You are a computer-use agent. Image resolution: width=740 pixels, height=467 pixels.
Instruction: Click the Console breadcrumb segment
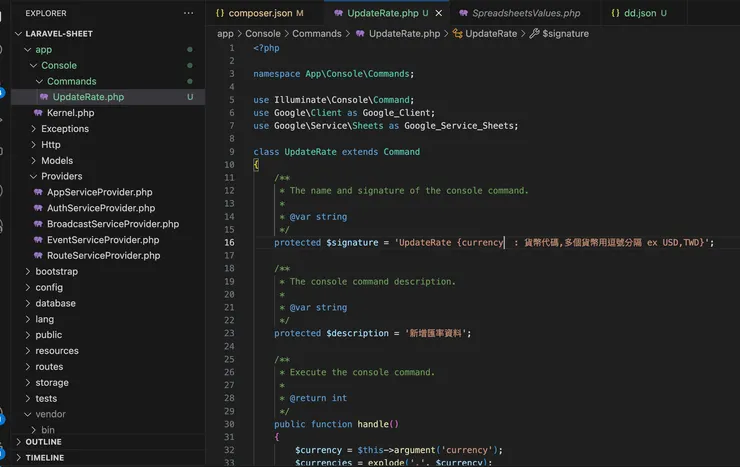coord(263,33)
